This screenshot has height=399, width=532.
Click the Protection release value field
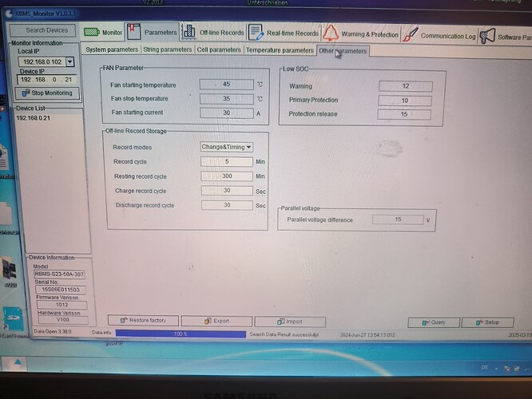click(404, 114)
